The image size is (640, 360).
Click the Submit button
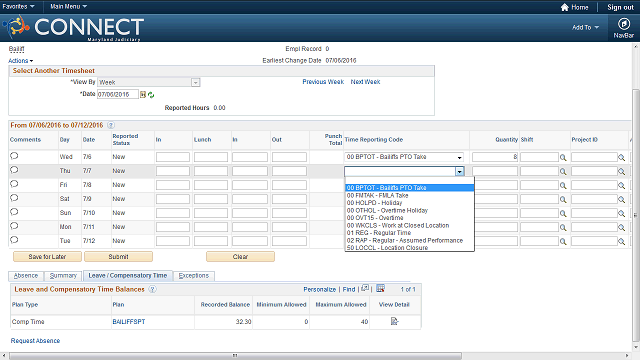118,257
